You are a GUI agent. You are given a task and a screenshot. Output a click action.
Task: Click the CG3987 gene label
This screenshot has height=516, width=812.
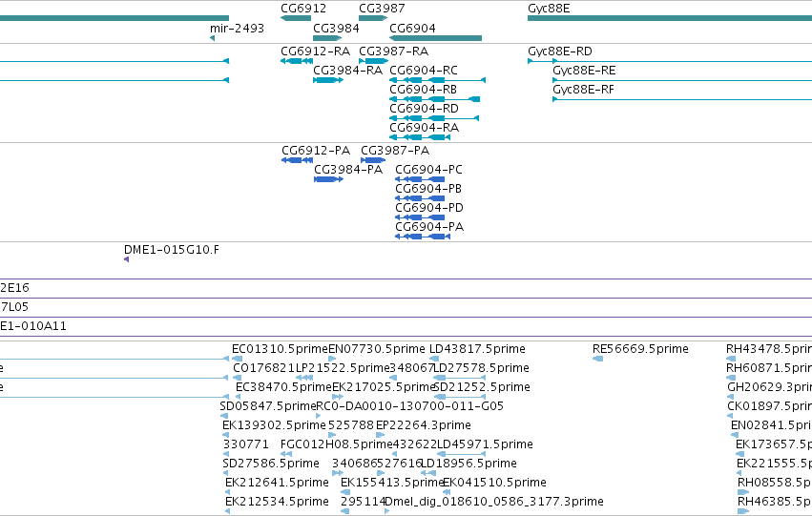coord(382,9)
